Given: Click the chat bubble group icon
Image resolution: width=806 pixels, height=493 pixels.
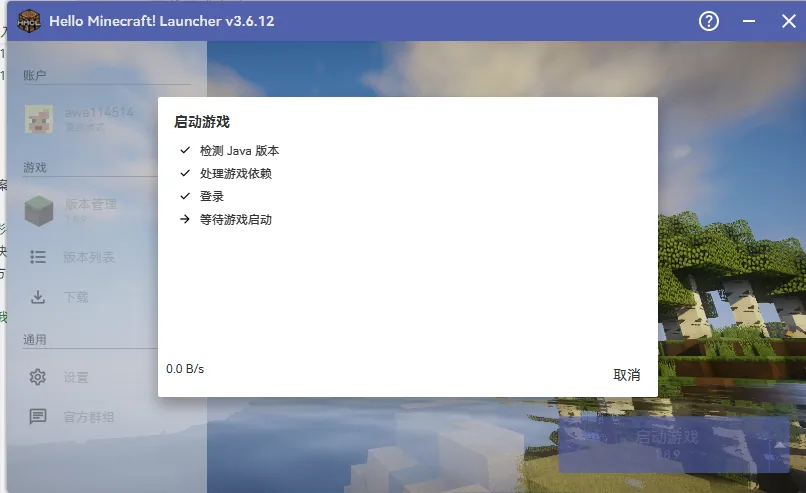Looking at the screenshot, I should [38, 416].
